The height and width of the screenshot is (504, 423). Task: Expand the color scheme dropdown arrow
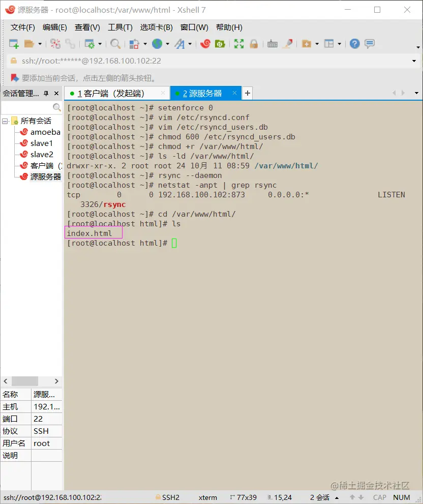click(145, 44)
